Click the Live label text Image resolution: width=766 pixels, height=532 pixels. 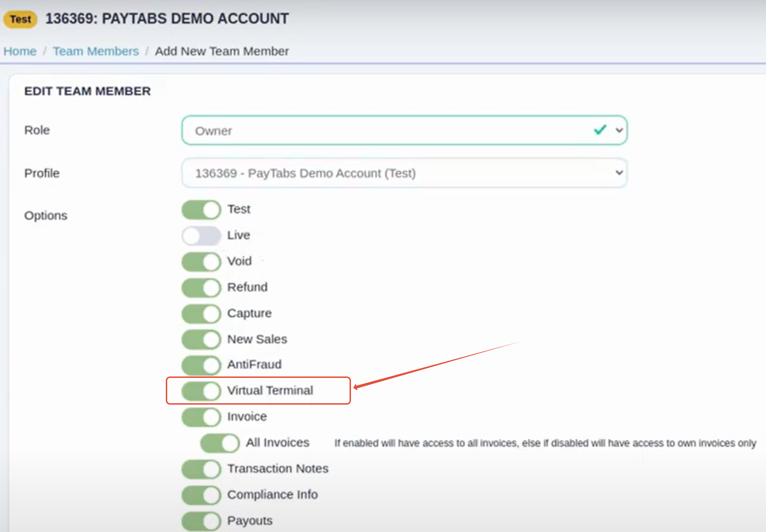239,235
